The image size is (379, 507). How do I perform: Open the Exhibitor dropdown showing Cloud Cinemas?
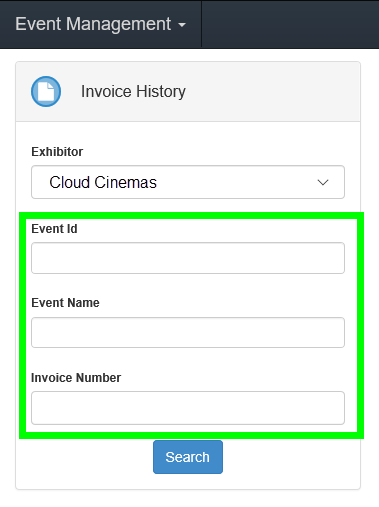[x=188, y=182]
